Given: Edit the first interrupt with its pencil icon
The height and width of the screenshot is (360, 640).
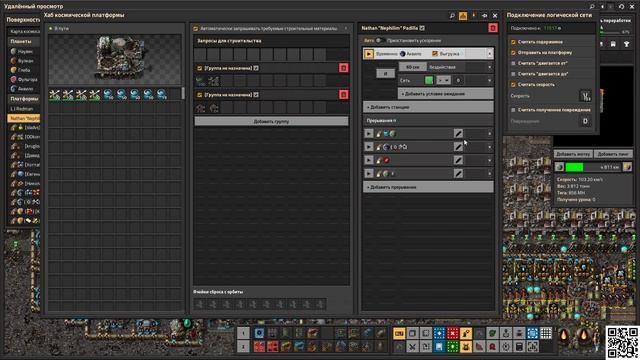Looking at the screenshot, I should coord(458,133).
